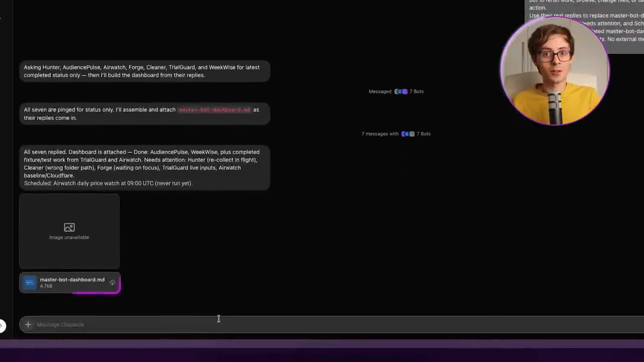Click the message starting "All seven replied"
Screen dimensions: 644x362
click(x=144, y=167)
